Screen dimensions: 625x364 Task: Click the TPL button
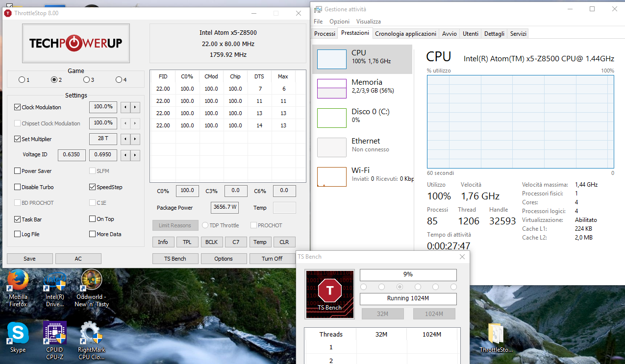[x=187, y=242]
